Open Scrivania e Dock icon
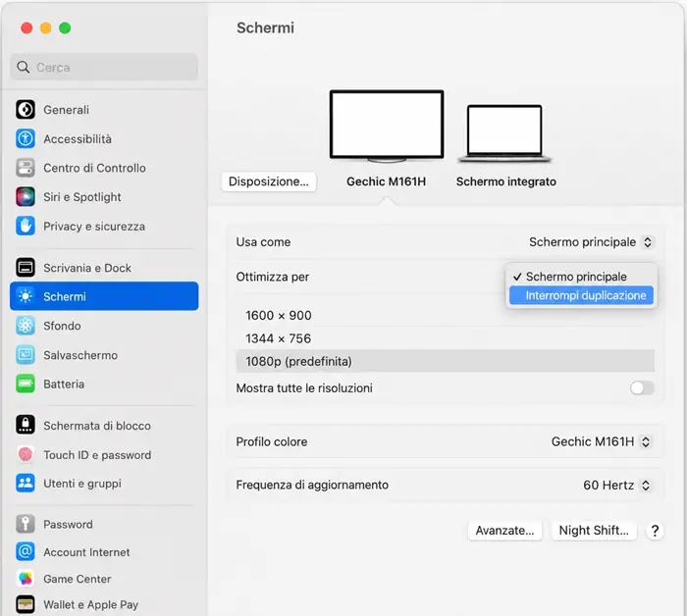This screenshot has height=616, width=687. point(26,268)
